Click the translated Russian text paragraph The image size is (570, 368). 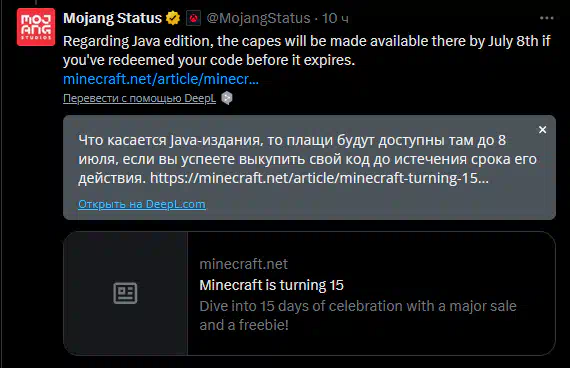point(308,159)
